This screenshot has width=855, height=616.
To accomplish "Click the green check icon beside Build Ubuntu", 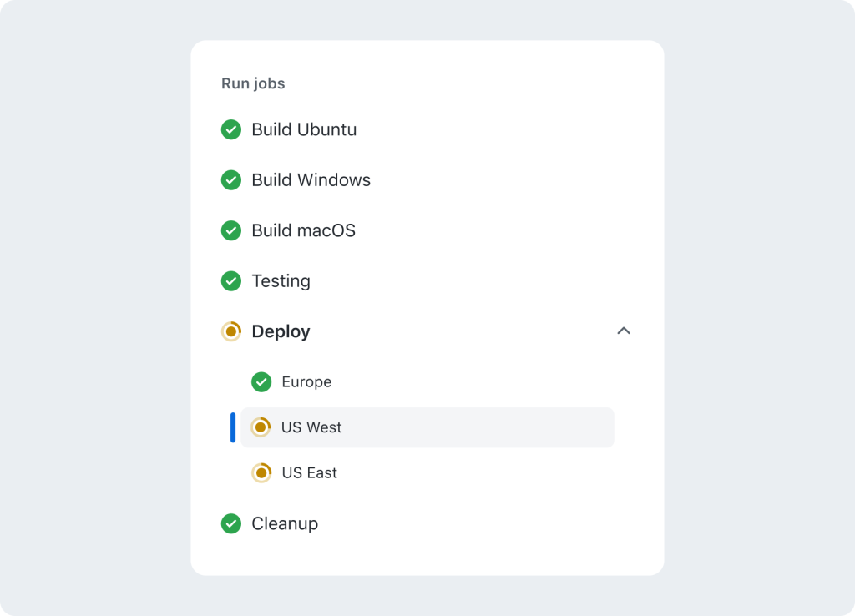I will [x=231, y=129].
